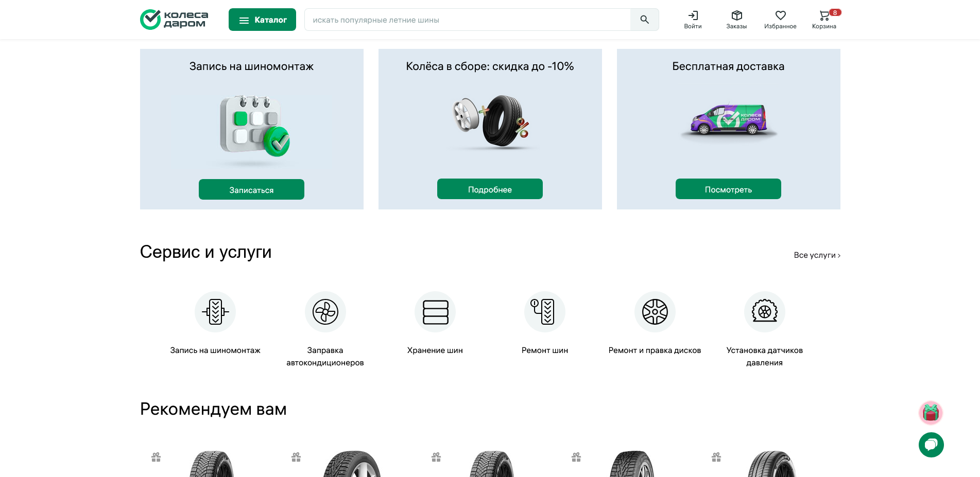This screenshot has width=980, height=477.
Task: Click the Подробнее button
Action: click(490, 189)
